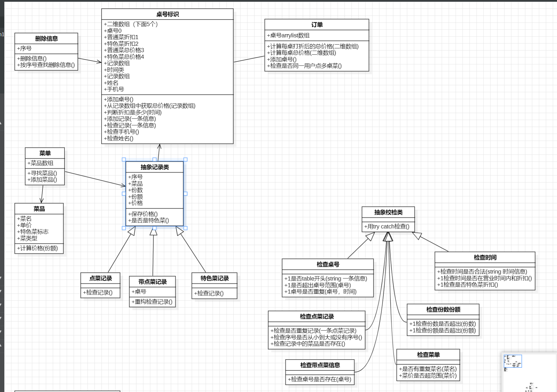Click the +菜价是否超范围(菜价) method
The width and height of the screenshot is (557, 392).
click(x=428, y=376)
